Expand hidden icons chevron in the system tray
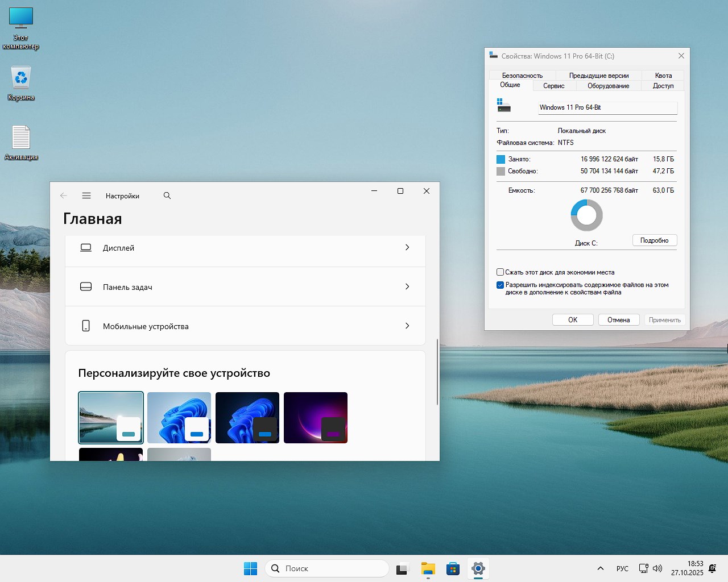Screen dimensions: 728x582 pyautogui.click(x=600, y=568)
